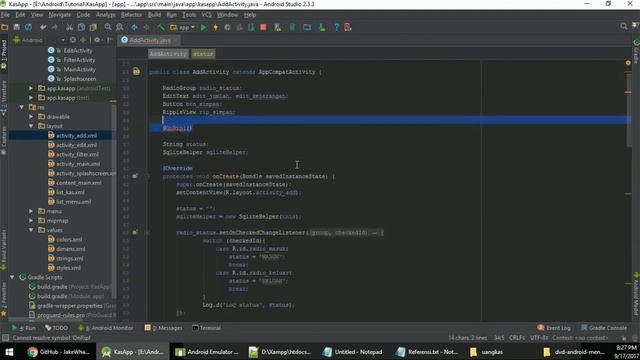Toggle the Structure side tool tab
Screen dimensions: 640x360
[4, 98]
